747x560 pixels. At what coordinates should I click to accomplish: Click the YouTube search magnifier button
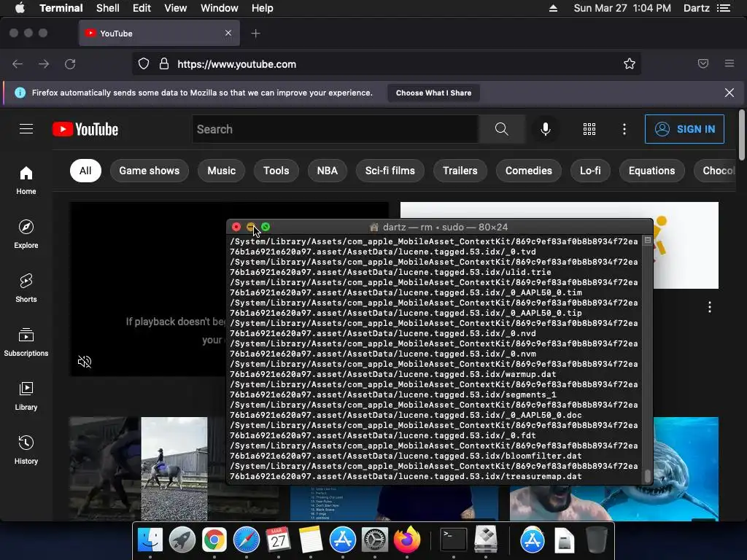click(501, 129)
